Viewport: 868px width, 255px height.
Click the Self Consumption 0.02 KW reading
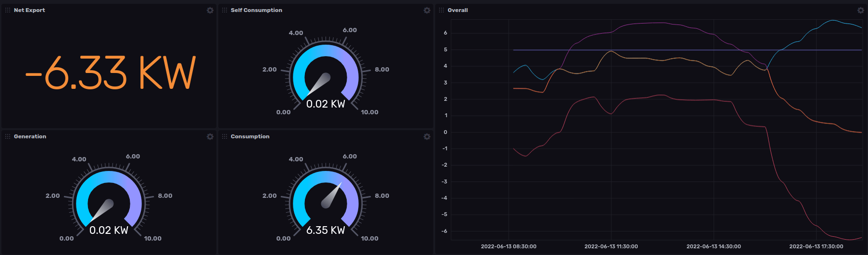(x=326, y=104)
